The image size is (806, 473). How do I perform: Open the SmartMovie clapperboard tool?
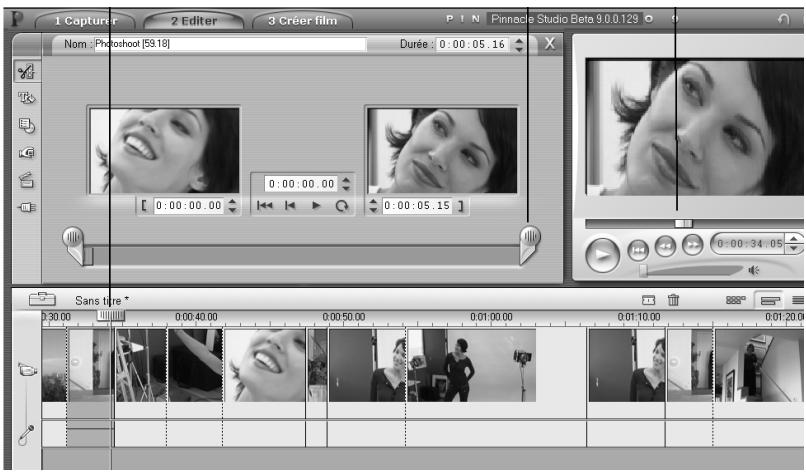pyautogui.click(x=26, y=180)
